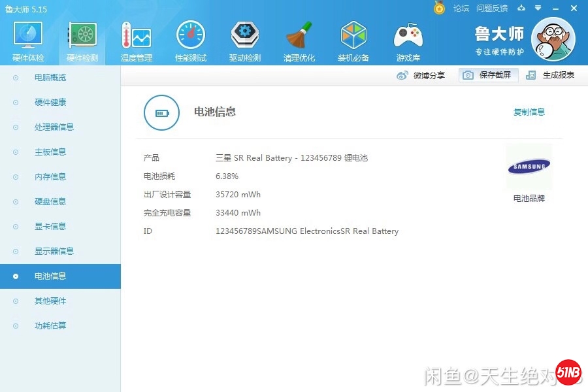Click the Samsung battery brand logo
588x392 pixels.
(x=529, y=167)
